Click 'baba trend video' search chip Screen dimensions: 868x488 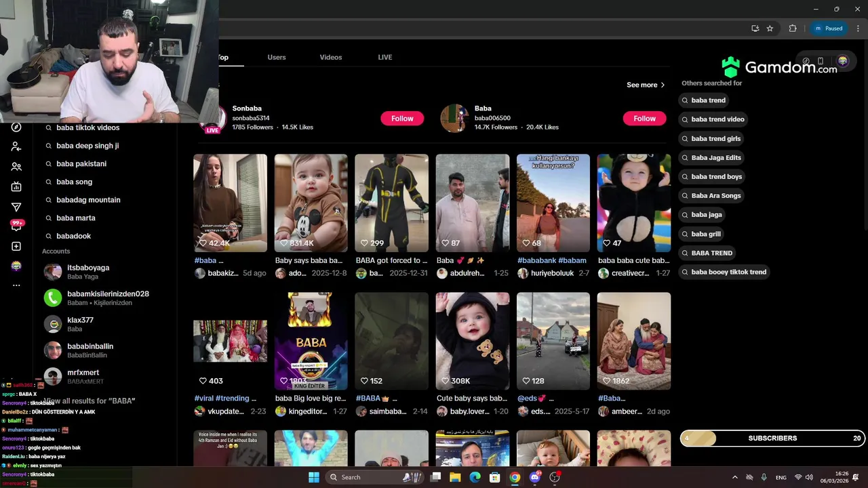pos(713,119)
